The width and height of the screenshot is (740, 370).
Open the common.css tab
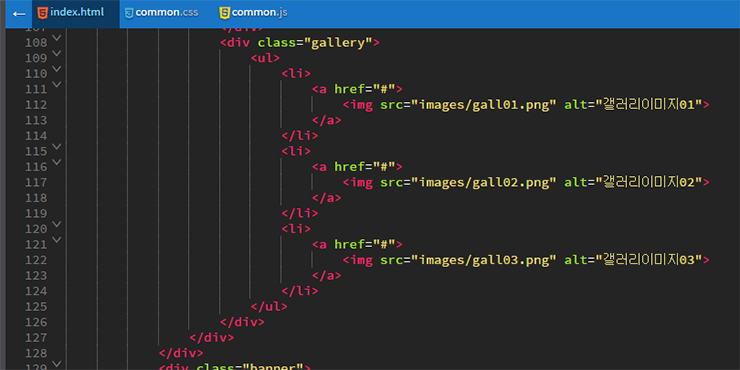(x=161, y=13)
